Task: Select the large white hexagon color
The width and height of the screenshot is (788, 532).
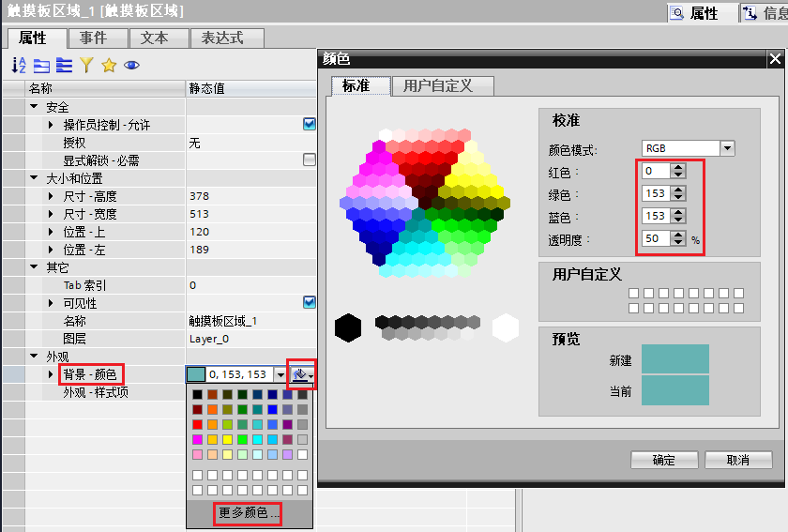Action: click(506, 327)
